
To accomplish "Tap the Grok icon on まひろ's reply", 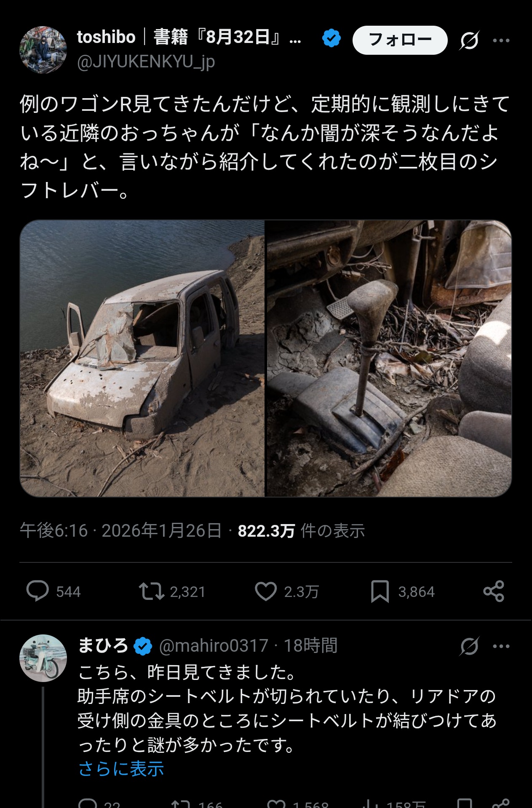I will 469,646.
